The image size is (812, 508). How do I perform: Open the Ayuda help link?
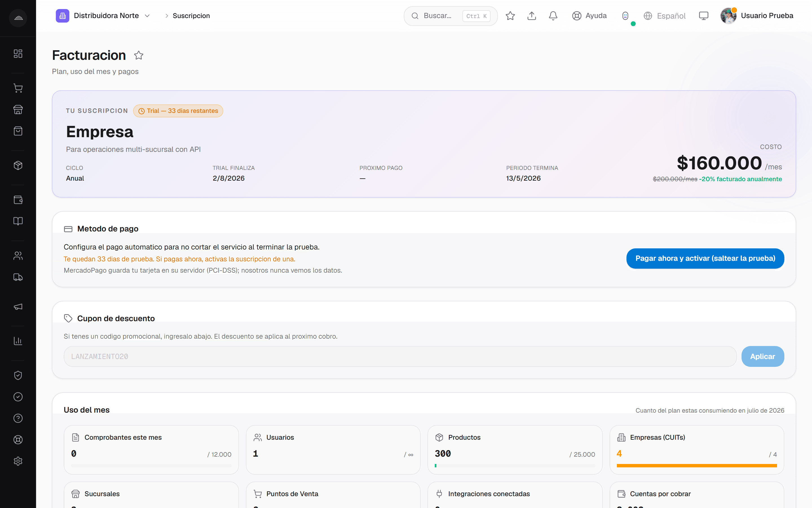pyautogui.click(x=590, y=16)
